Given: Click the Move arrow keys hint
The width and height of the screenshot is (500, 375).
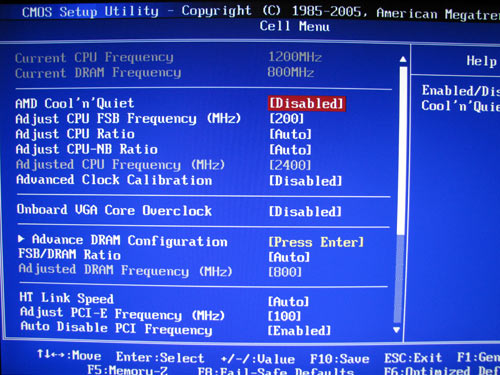Looking at the screenshot, I should tap(69, 355).
